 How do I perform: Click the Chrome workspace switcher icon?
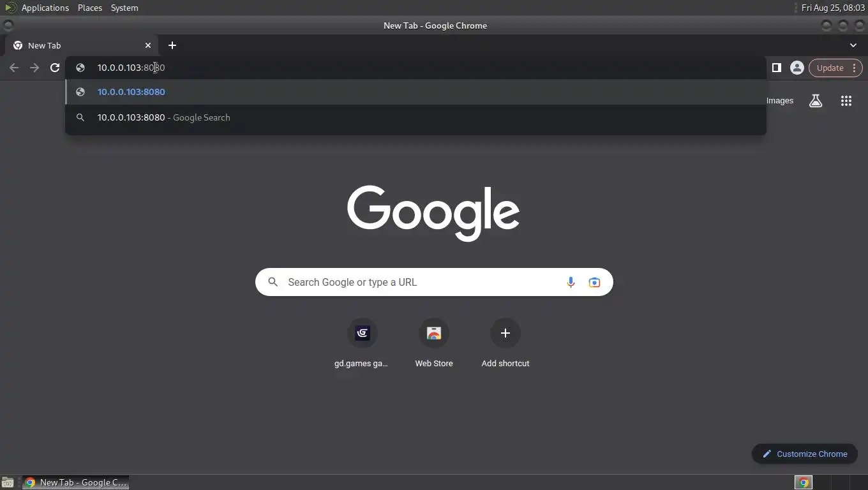[x=804, y=482]
